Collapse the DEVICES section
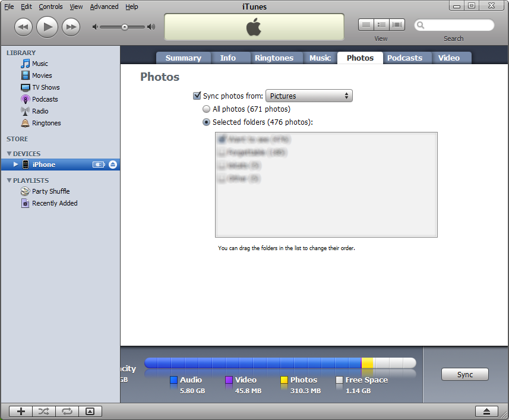 (x=9, y=153)
